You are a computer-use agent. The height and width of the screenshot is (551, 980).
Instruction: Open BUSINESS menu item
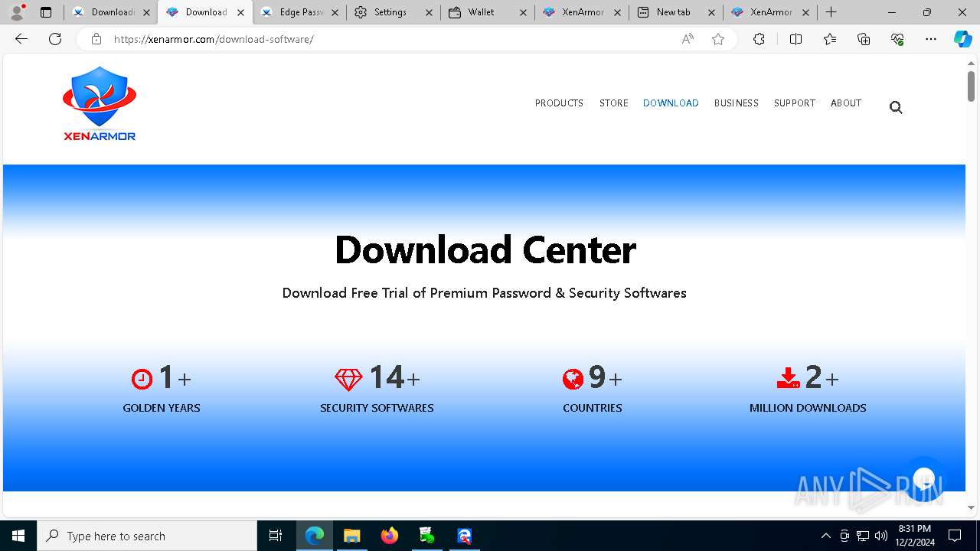click(x=737, y=103)
